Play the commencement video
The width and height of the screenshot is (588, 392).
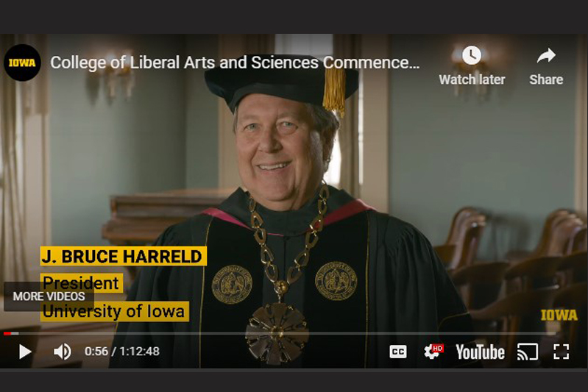pyautogui.click(x=25, y=352)
